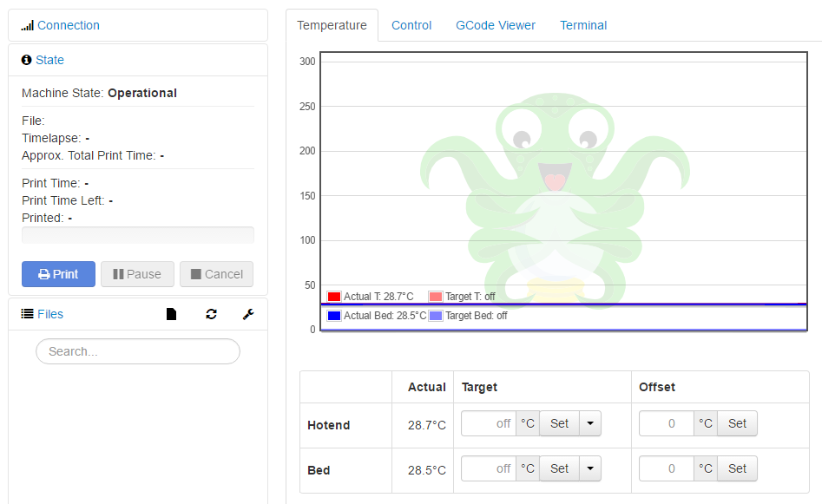Focus the file Search field

coord(138,351)
